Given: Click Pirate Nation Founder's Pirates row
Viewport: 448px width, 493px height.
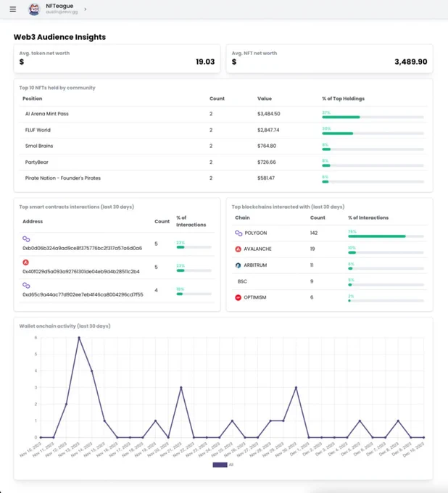Looking at the screenshot, I should (x=223, y=178).
